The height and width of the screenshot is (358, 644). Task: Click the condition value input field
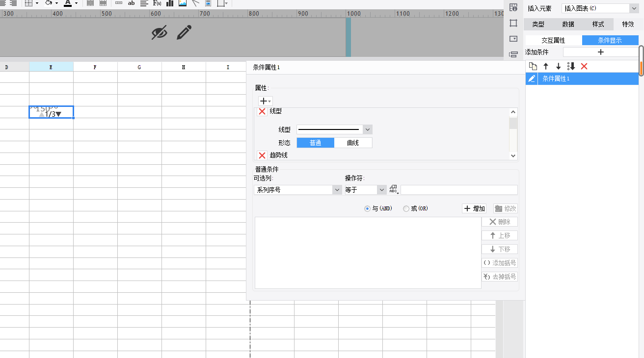click(459, 190)
